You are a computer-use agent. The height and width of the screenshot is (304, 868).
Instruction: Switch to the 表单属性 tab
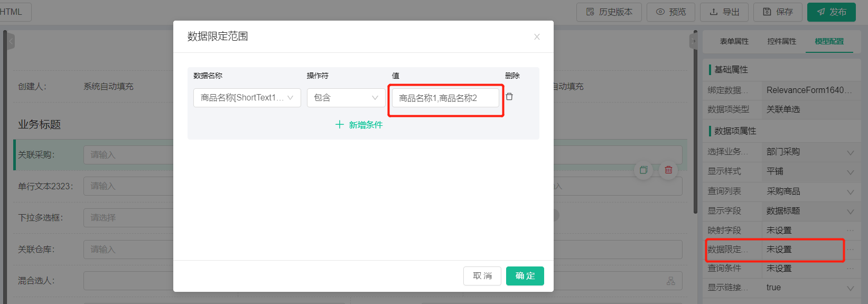coord(734,41)
